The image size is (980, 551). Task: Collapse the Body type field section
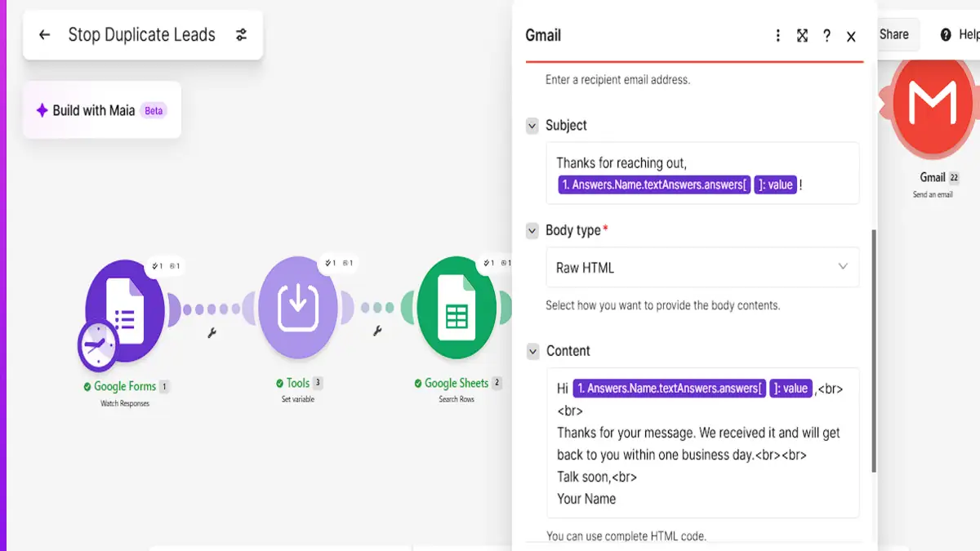click(x=532, y=231)
